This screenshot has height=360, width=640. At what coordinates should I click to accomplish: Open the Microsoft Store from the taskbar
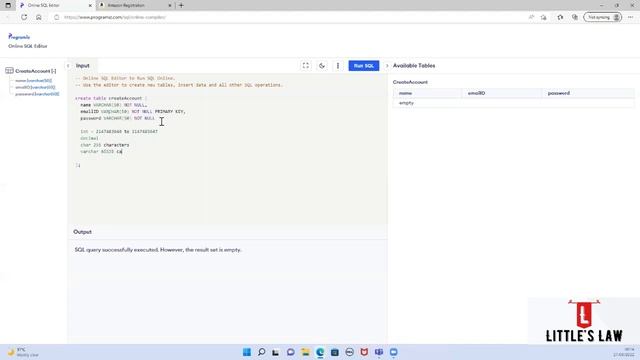click(x=335, y=352)
